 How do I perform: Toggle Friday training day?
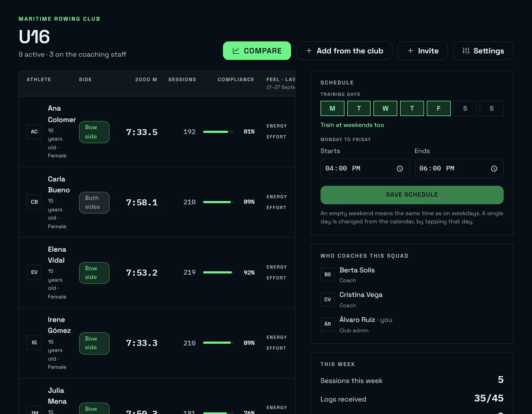pos(439,108)
